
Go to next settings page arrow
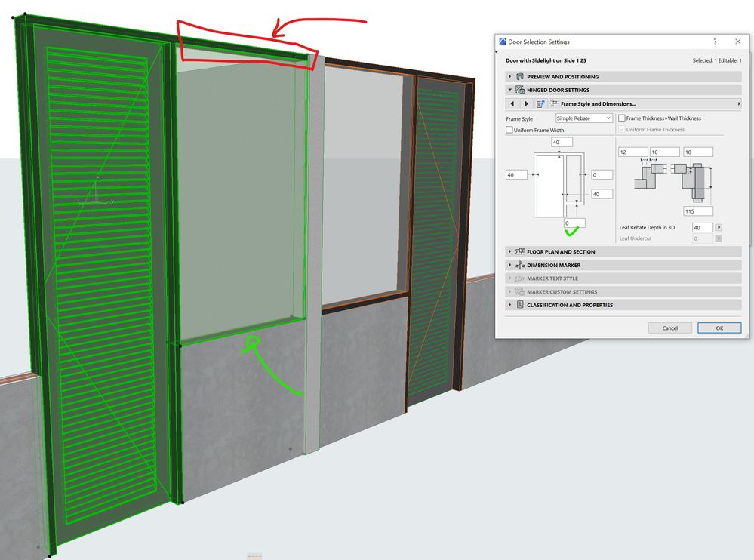point(526,104)
